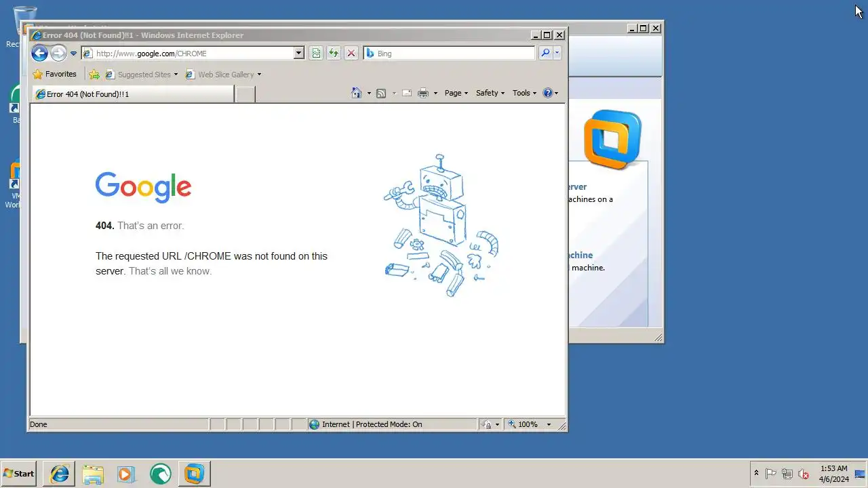Click Show Desktop button at taskbar end
Image resolution: width=868 pixels, height=488 pixels.
pos(861,474)
